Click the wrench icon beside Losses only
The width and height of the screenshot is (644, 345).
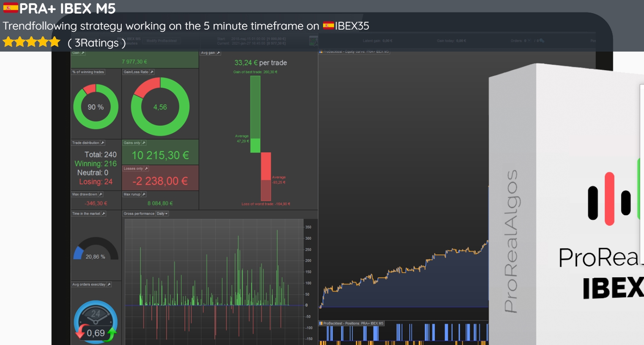(146, 169)
